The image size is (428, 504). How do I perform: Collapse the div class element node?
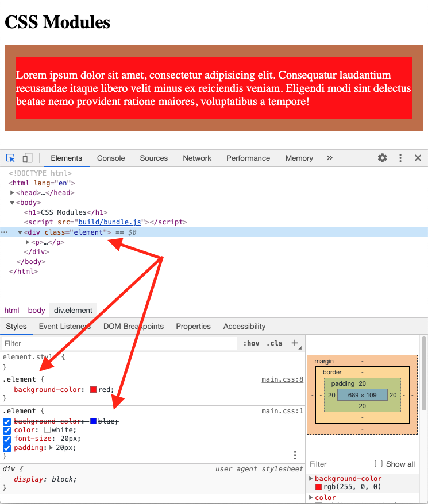coord(20,232)
